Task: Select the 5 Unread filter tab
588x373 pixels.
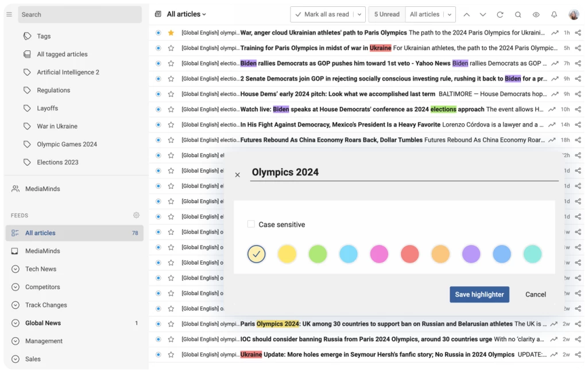Action: pyautogui.click(x=386, y=14)
